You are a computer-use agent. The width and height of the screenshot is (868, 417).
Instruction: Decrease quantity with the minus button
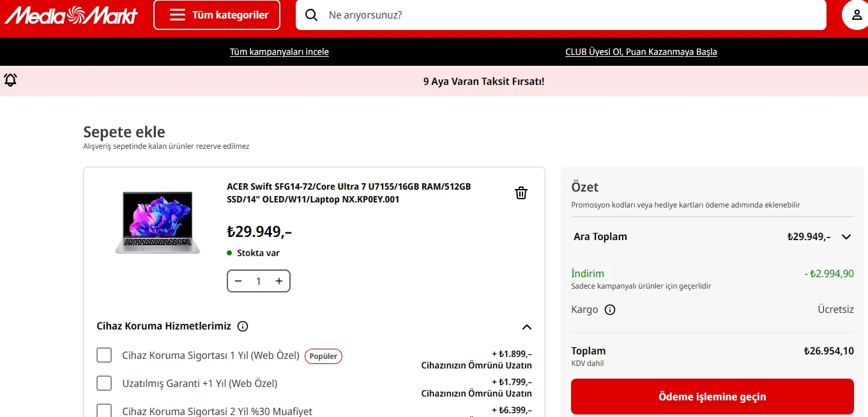[238, 281]
